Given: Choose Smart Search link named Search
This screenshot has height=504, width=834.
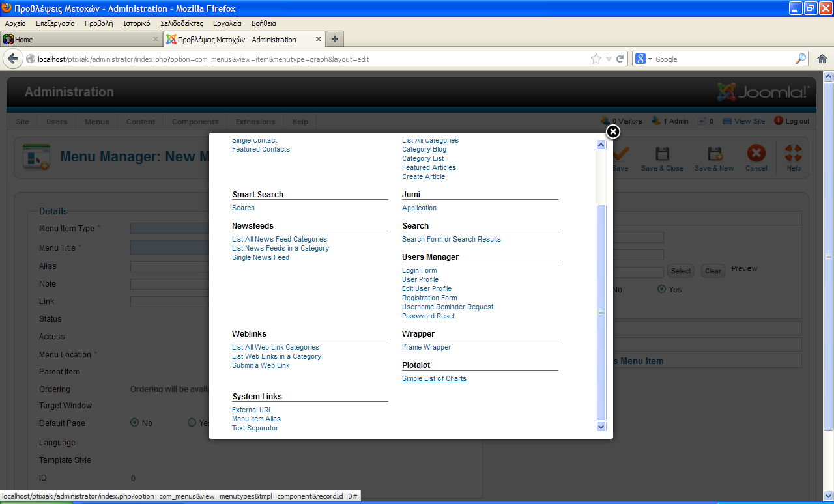Looking at the screenshot, I should pyautogui.click(x=243, y=208).
